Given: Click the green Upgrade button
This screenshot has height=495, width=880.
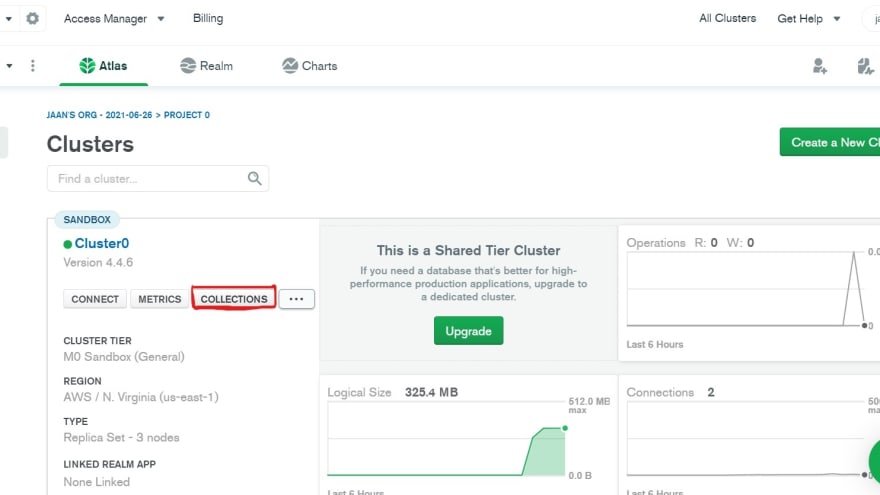Looking at the screenshot, I should (x=468, y=331).
